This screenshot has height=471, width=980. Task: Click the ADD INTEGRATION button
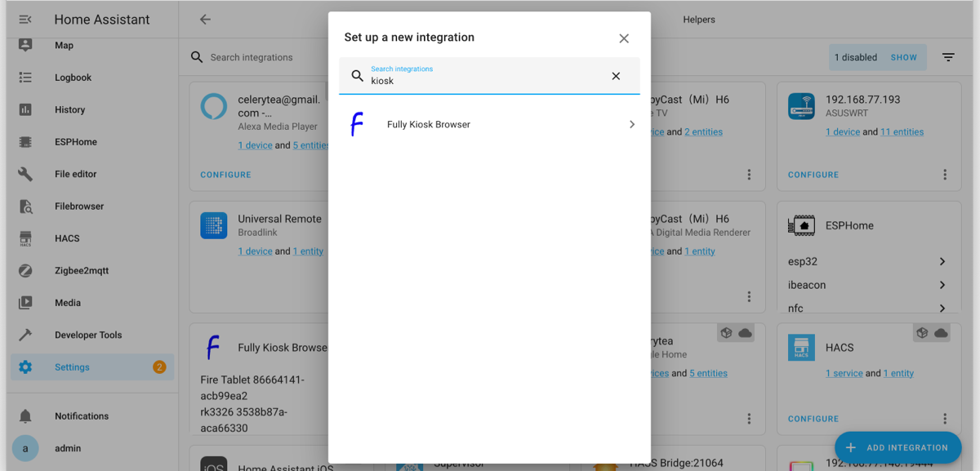tap(898, 447)
